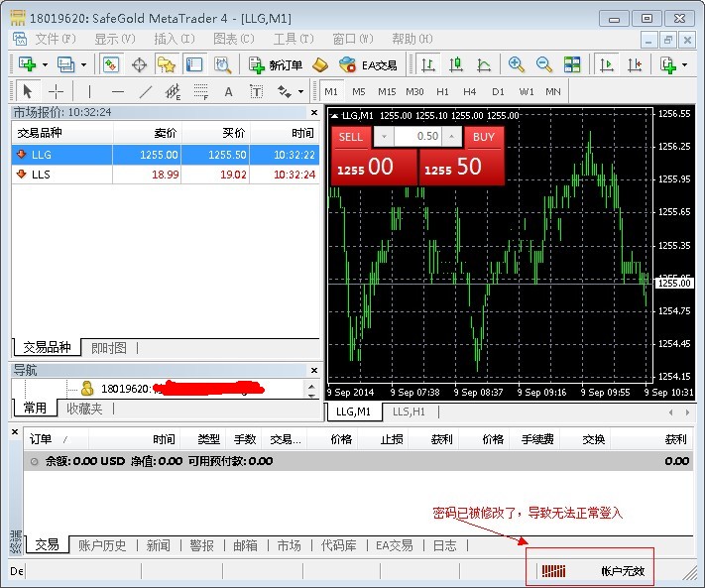
Task: Select the LLG row in market watch
Action: 166,155
